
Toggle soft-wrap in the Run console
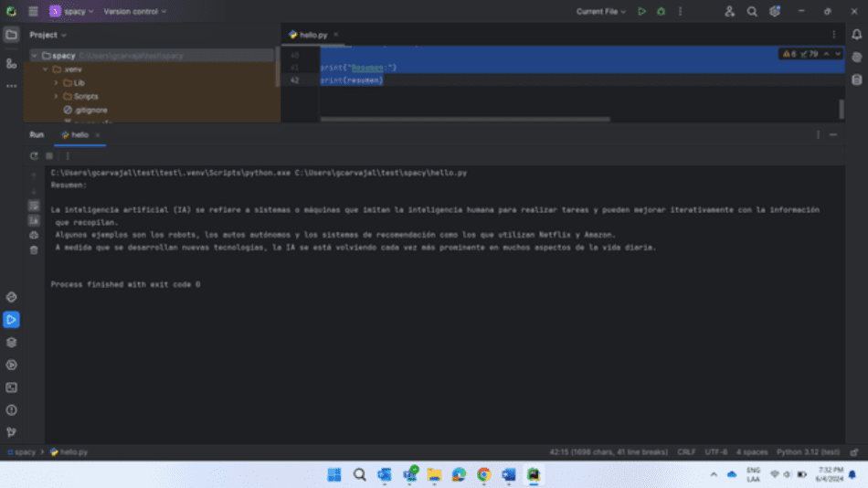tap(34, 205)
